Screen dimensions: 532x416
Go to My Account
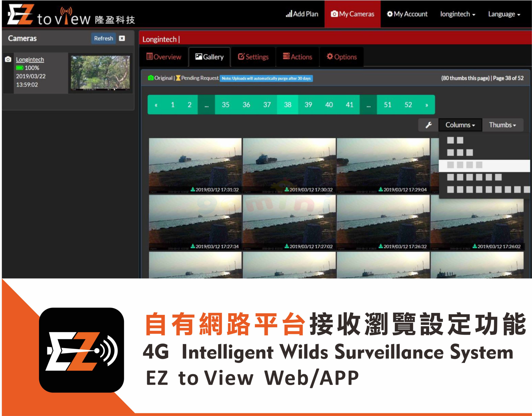tap(407, 14)
